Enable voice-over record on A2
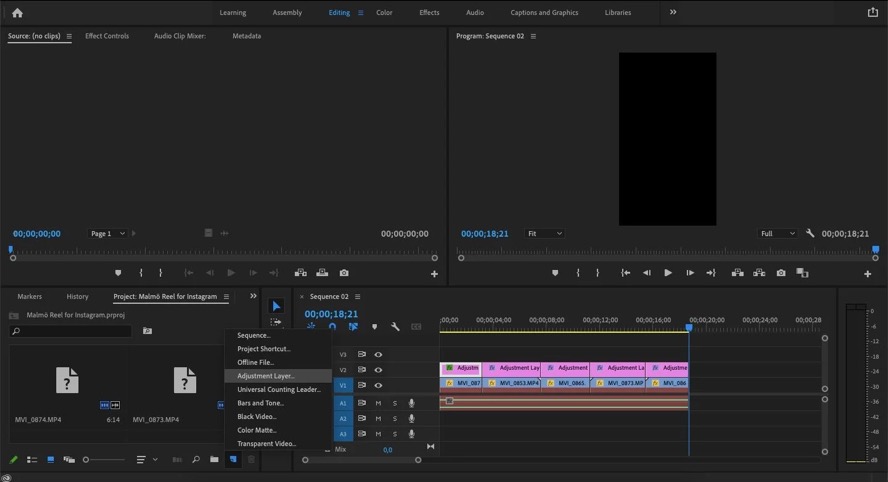This screenshot has height=482, width=888. click(412, 419)
